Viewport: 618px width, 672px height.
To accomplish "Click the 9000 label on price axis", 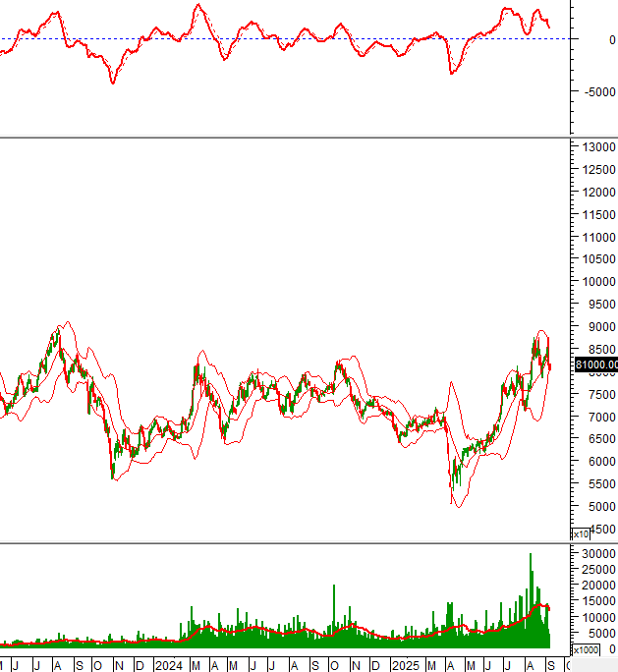I will coord(599,326).
